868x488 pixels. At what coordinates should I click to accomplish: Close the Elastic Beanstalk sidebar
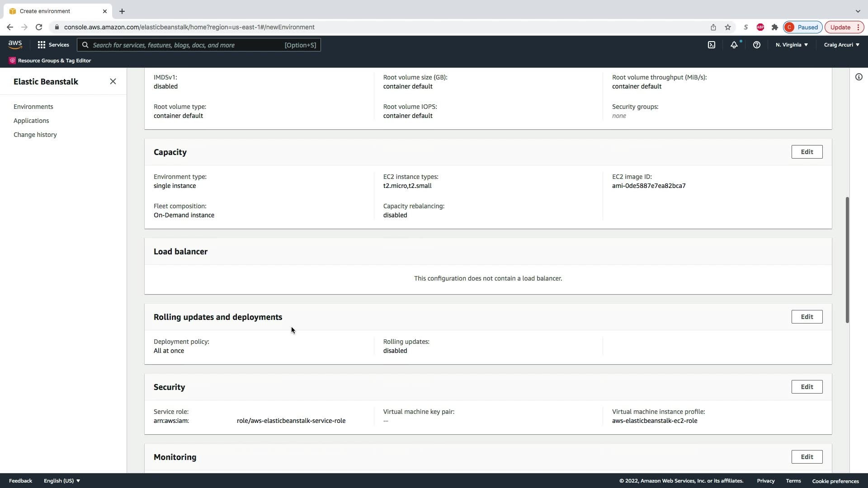[x=113, y=81]
